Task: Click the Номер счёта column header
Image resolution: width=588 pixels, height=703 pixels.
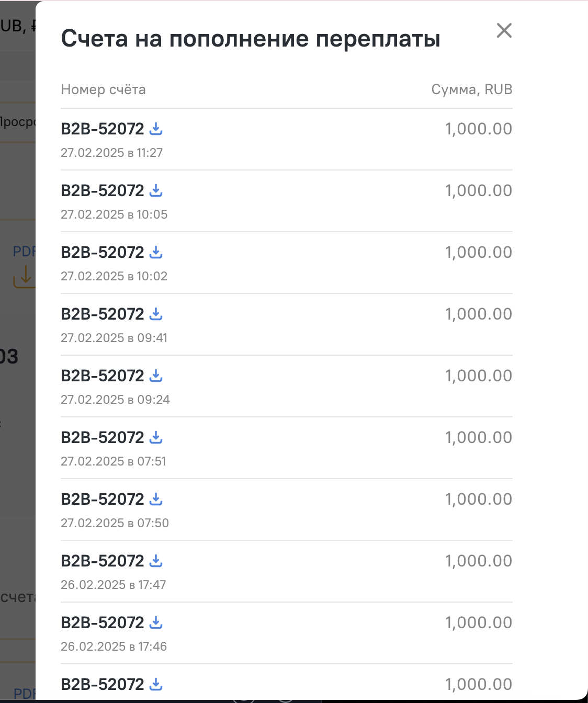Action: click(103, 89)
